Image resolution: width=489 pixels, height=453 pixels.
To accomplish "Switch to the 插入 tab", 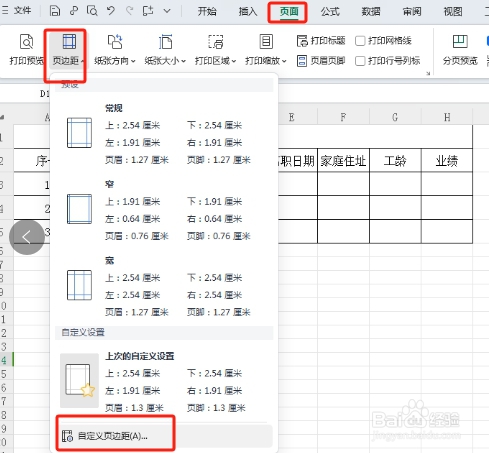I will click(x=248, y=12).
